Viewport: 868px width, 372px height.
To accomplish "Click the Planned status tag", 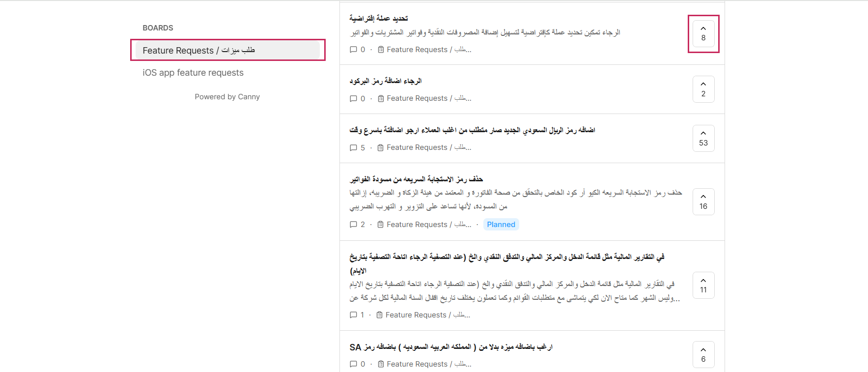I will point(501,225).
